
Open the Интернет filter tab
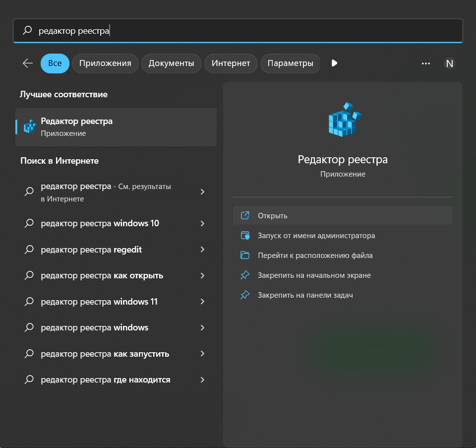231,63
